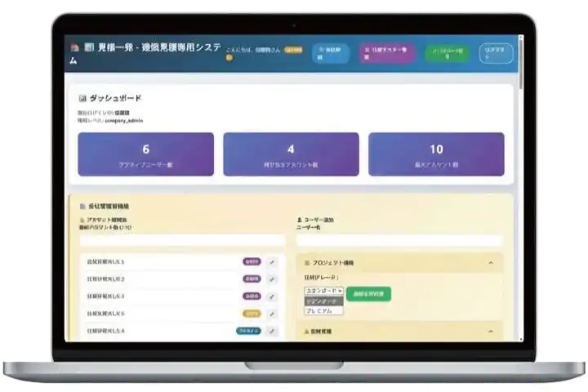Click the purple badge in the row ending in 1
Image resolution: width=588 pixels, height=392 pixels.
point(252,261)
